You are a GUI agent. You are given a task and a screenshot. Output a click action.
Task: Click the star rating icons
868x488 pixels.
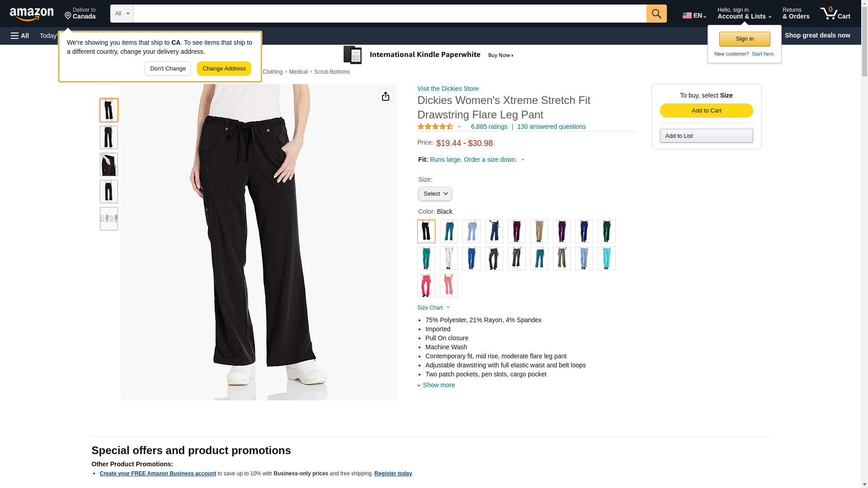pyautogui.click(x=435, y=127)
